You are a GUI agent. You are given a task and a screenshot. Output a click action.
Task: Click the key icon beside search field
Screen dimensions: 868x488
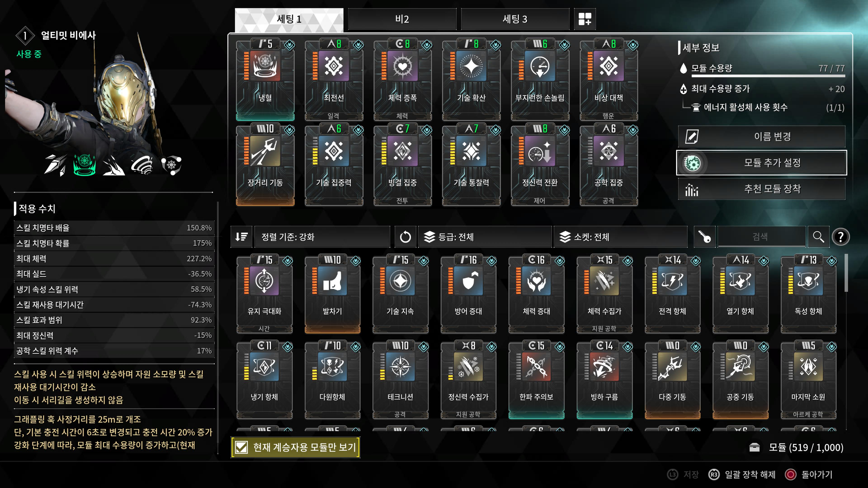point(704,237)
